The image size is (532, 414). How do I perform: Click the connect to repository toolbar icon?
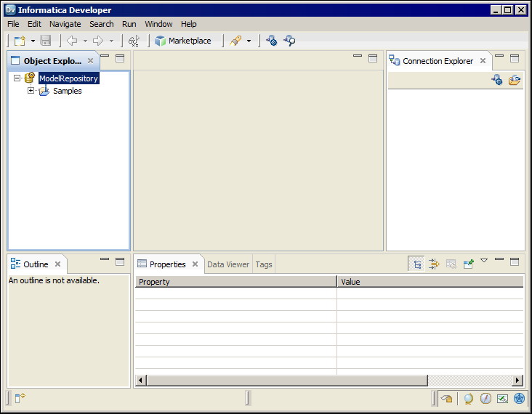point(271,41)
